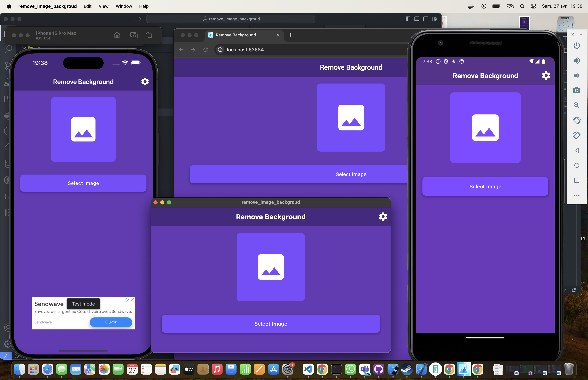Open emulator more options ellipsis
Viewport: 588px width, 380px height.
[576, 195]
